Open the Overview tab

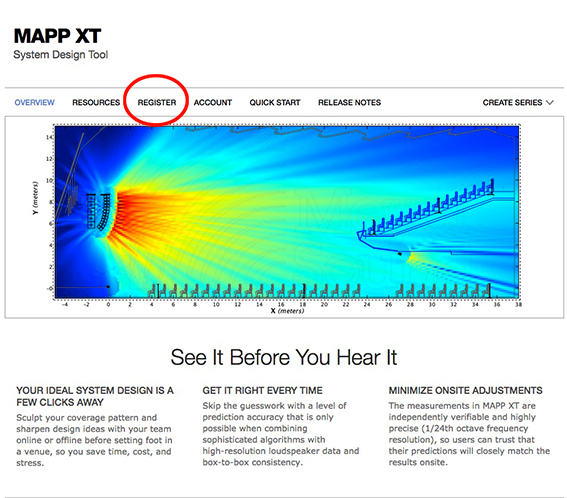[x=34, y=102]
